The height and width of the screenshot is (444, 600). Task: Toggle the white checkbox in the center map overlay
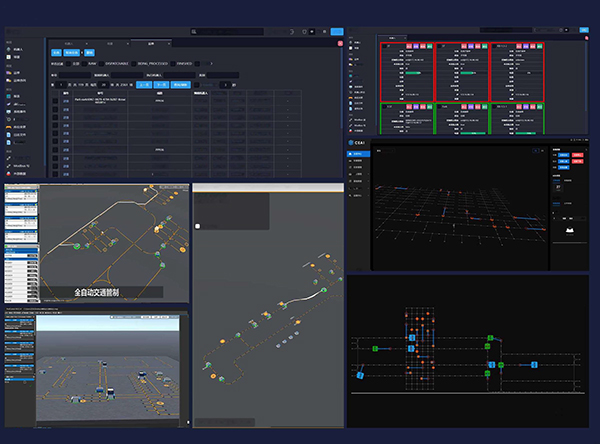coord(198,227)
